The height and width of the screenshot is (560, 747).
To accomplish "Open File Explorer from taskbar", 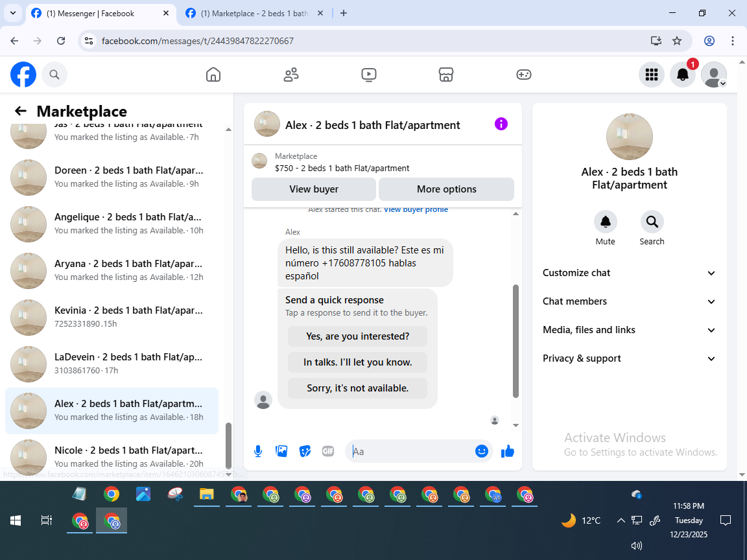I will click(x=206, y=495).
